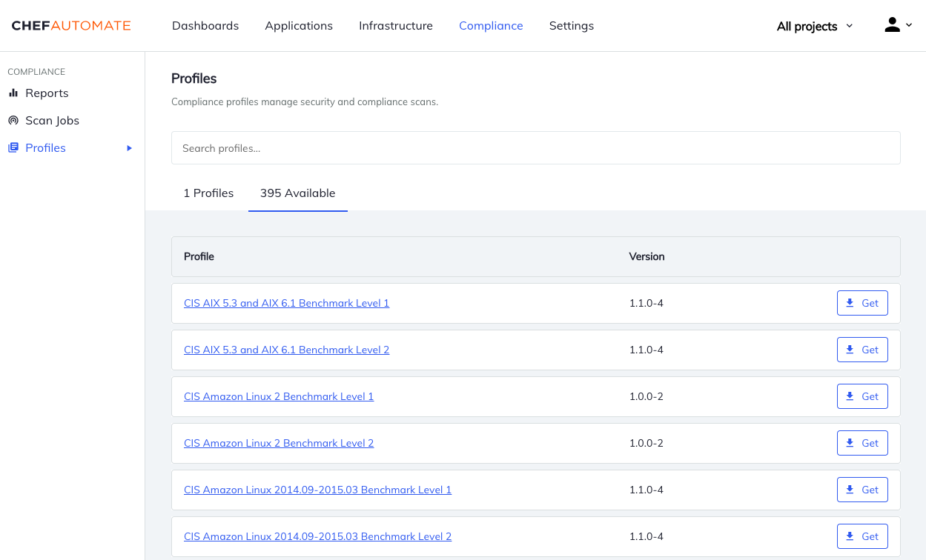
Task: Open CIS Amazon Linux 2 Benchmark Level 2 link
Action: click(279, 443)
